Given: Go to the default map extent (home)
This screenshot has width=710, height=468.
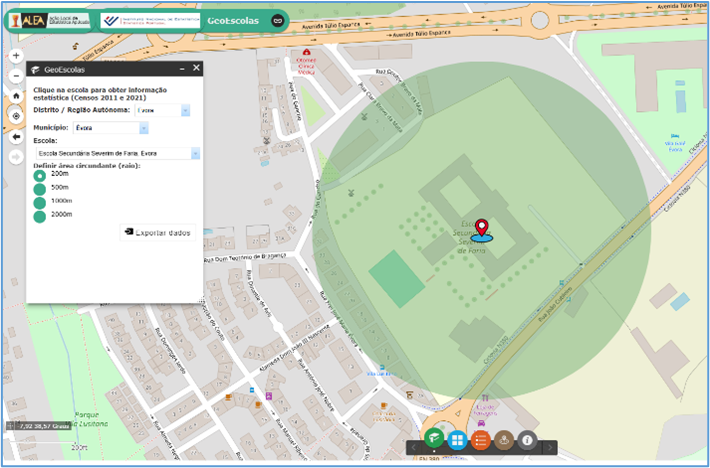Looking at the screenshot, I should [x=16, y=96].
